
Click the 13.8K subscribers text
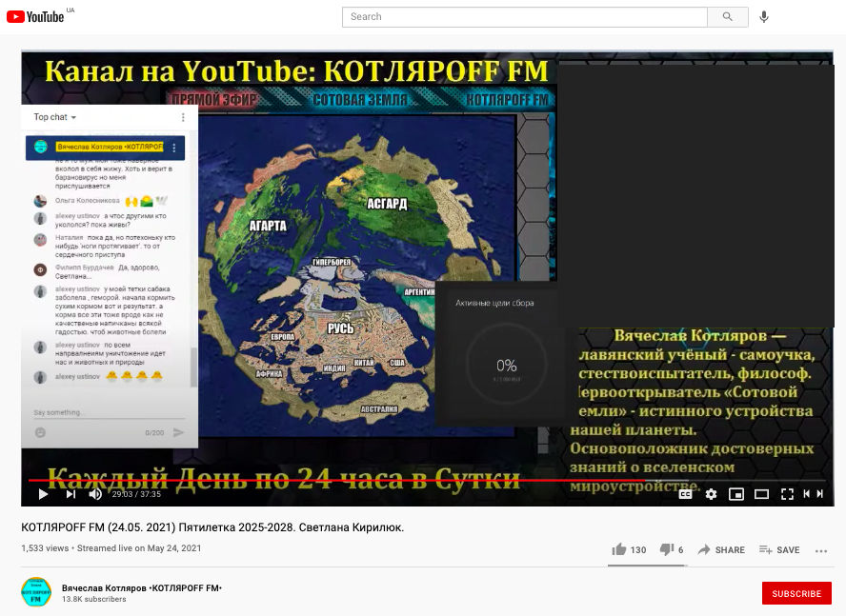tap(94, 599)
